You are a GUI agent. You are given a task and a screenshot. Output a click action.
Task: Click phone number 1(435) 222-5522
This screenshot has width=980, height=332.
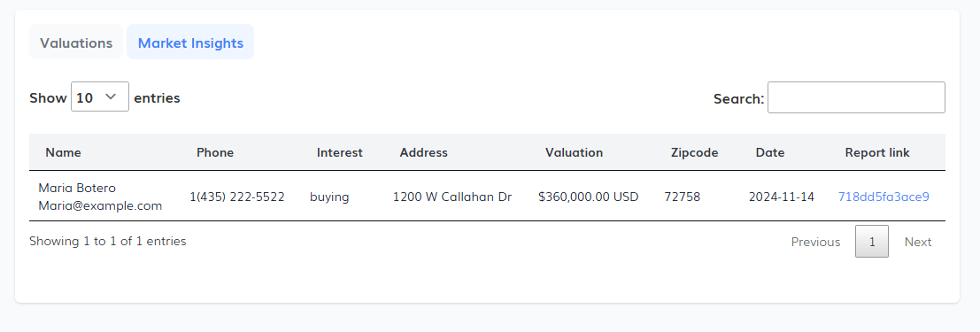(x=237, y=197)
